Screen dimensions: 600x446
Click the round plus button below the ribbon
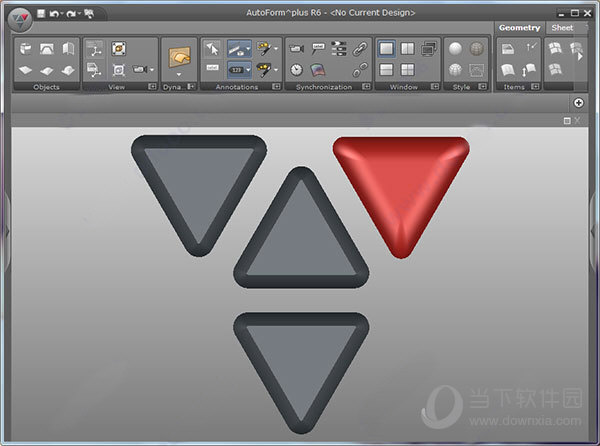[579, 103]
